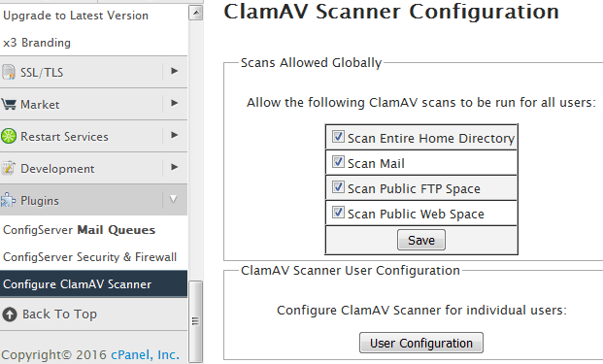Viewport: 603px width, 364px height.
Task: Select Configure ClamAV Scanner menu item
Action: (x=94, y=284)
